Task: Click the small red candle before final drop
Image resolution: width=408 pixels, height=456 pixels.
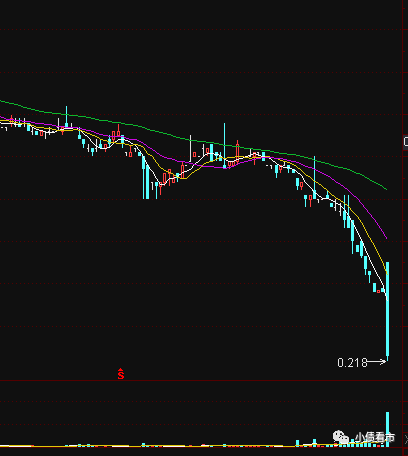Action: click(x=378, y=291)
